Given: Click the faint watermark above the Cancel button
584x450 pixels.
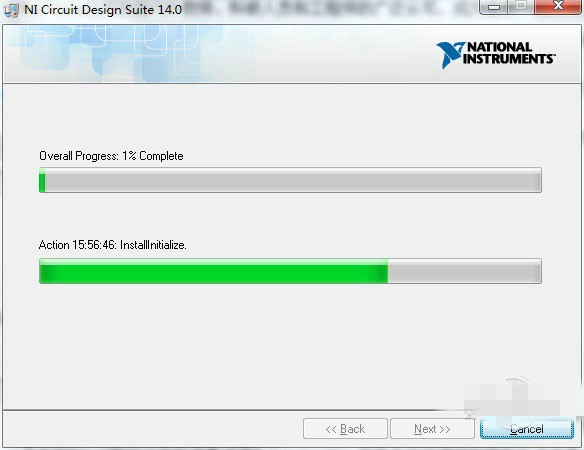Looking at the screenshot, I should (512, 397).
